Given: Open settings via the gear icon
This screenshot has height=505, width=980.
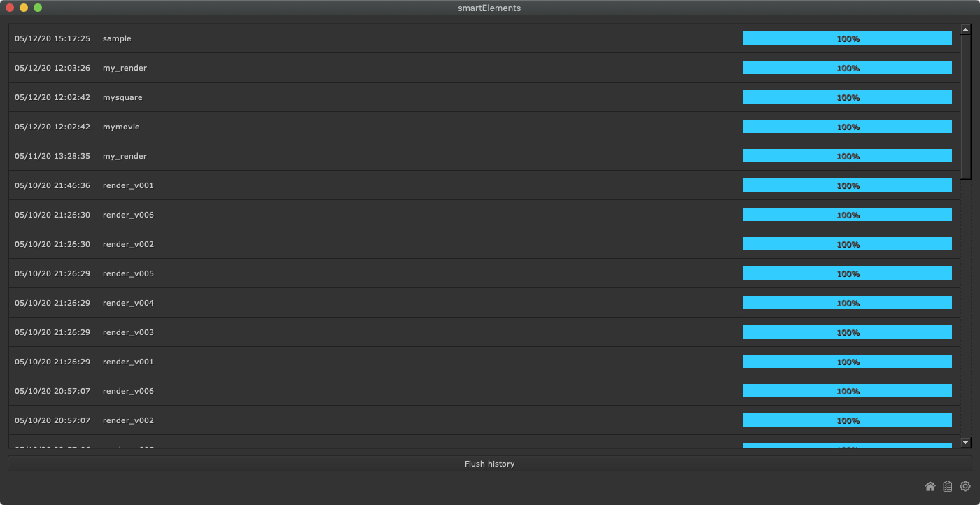Looking at the screenshot, I should 965,486.
